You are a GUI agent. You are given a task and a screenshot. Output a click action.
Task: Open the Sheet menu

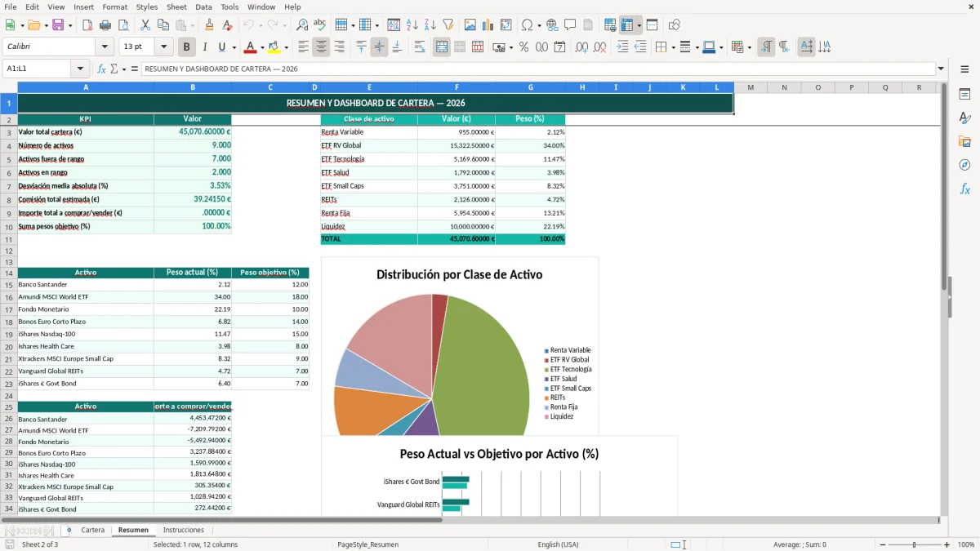pos(176,7)
